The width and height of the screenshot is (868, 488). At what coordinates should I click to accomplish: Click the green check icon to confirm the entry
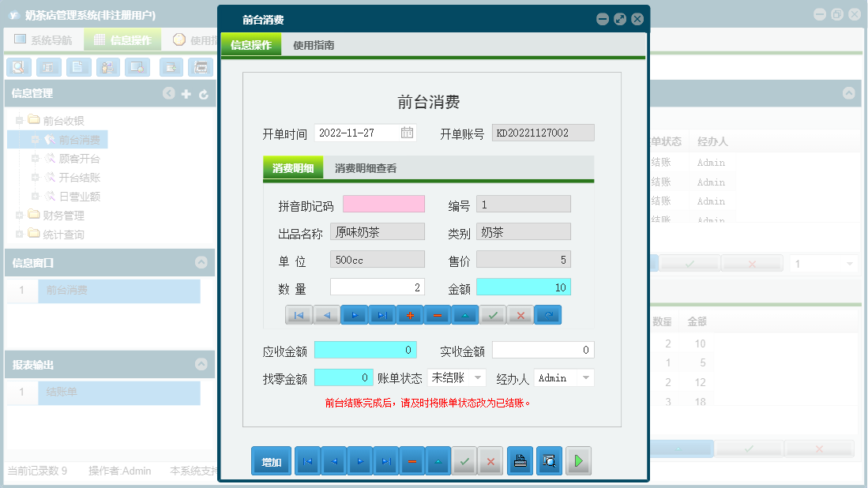pos(493,315)
